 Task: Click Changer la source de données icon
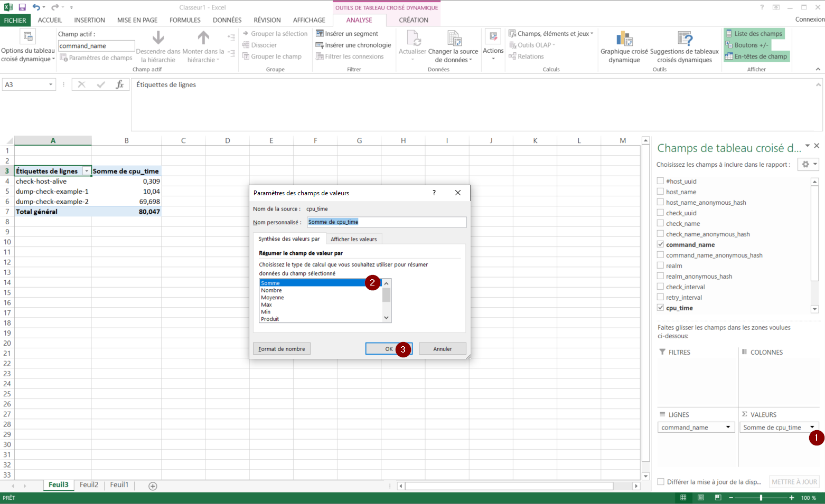pyautogui.click(x=454, y=39)
